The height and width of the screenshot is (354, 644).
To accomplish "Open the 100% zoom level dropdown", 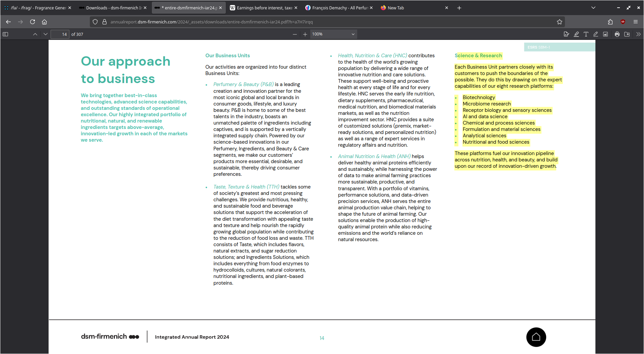I will click(333, 34).
